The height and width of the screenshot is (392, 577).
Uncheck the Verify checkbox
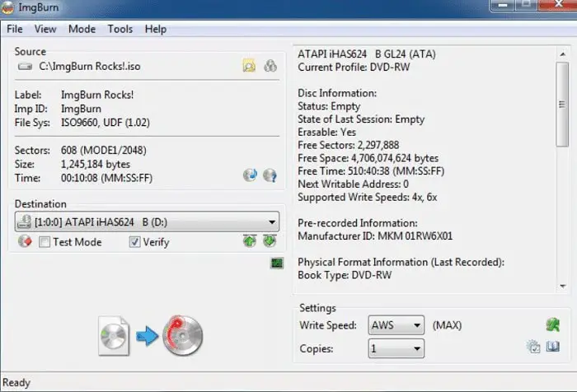coord(134,242)
